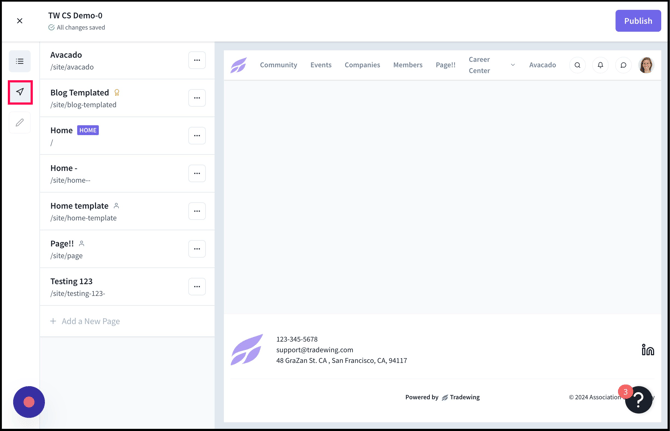Close the site editor with X icon
The width and height of the screenshot is (670, 431).
(x=20, y=21)
